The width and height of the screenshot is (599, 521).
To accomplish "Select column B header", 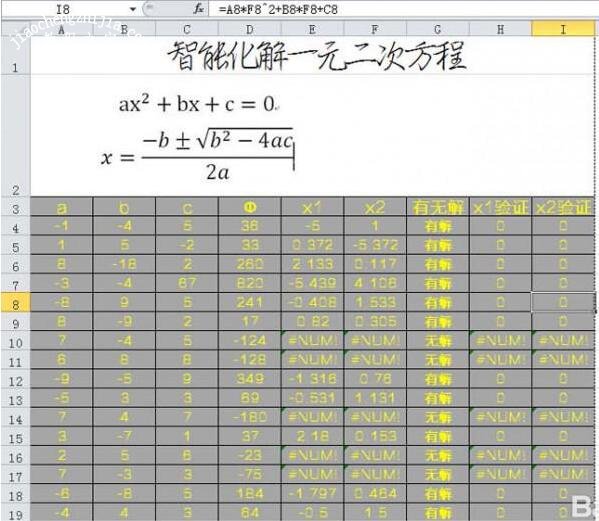I will 124,29.
